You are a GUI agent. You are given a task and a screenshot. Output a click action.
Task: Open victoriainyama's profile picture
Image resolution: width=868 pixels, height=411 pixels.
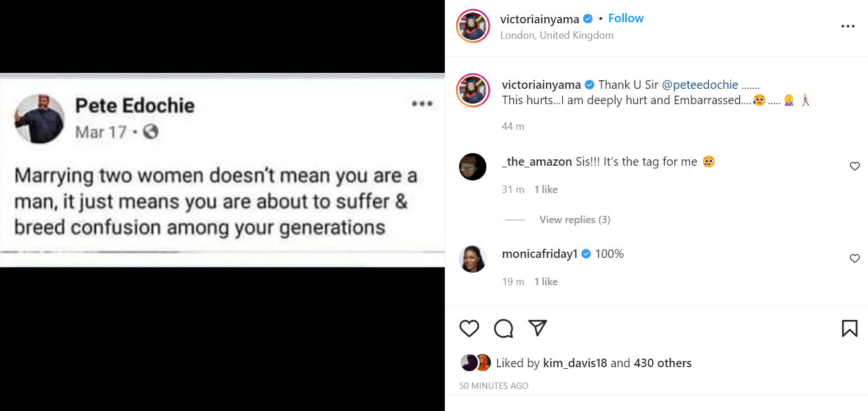click(x=473, y=26)
